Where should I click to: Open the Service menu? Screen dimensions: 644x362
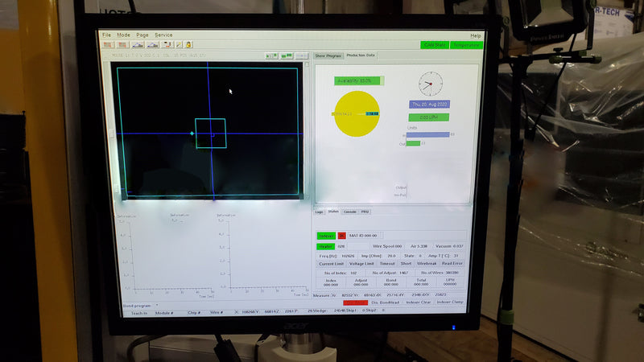tap(163, 35)
